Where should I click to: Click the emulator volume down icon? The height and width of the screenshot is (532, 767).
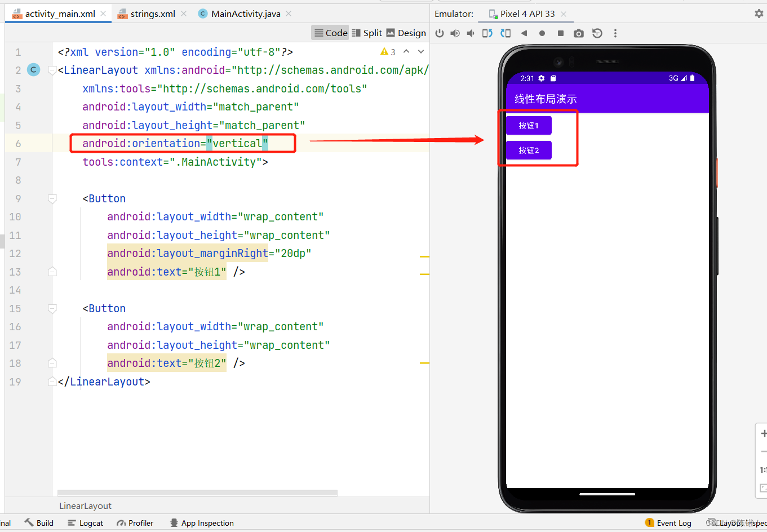pyautogui.click(x=471, y=33)
